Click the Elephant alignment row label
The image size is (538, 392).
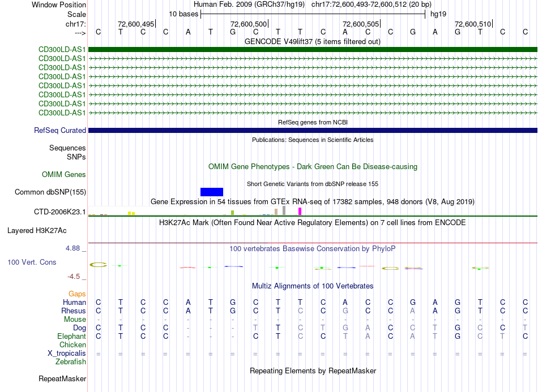tap(71, 337)
